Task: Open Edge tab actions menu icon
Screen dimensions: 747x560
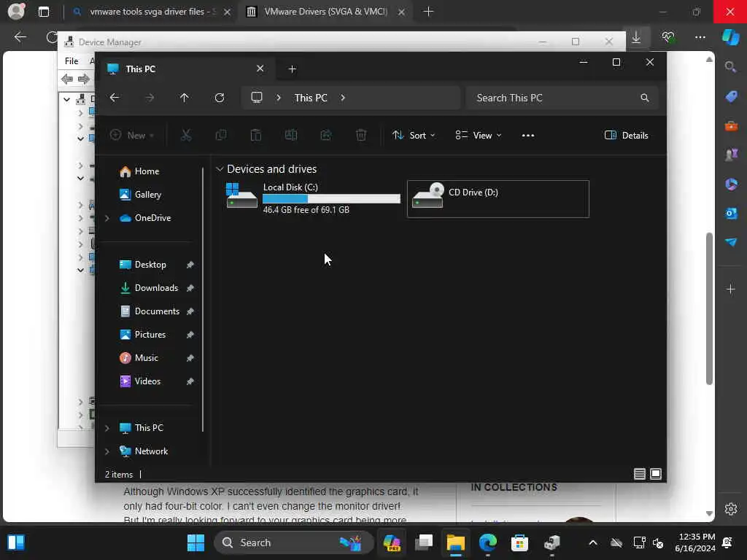Action: click(x=43, y=12)
